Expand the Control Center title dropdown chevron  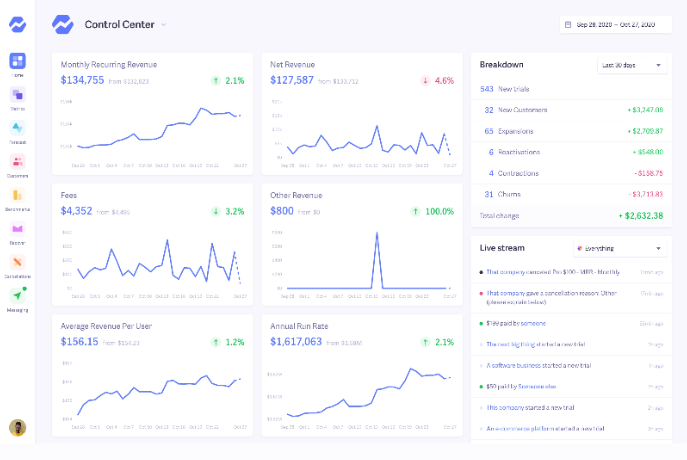click(x=163, y=25)
